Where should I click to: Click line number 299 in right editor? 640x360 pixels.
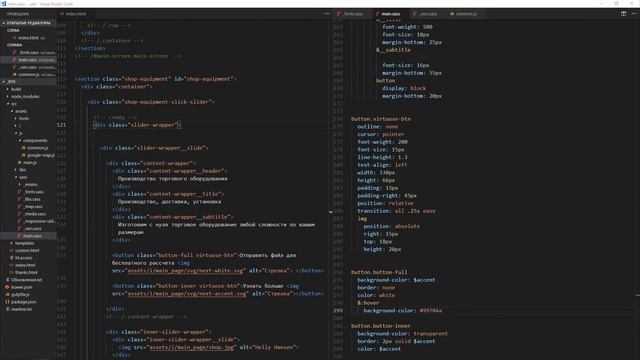click(x=338, y=311)
